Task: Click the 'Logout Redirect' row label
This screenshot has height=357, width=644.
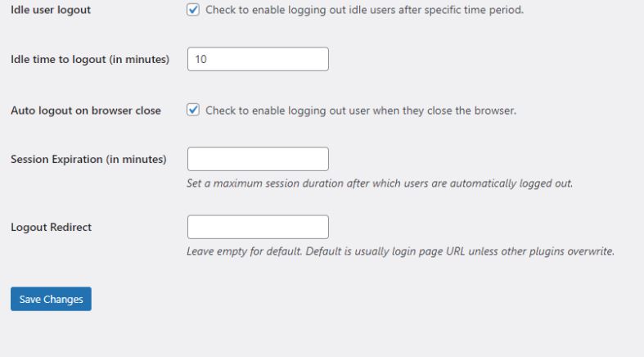Action: (51, 227)
